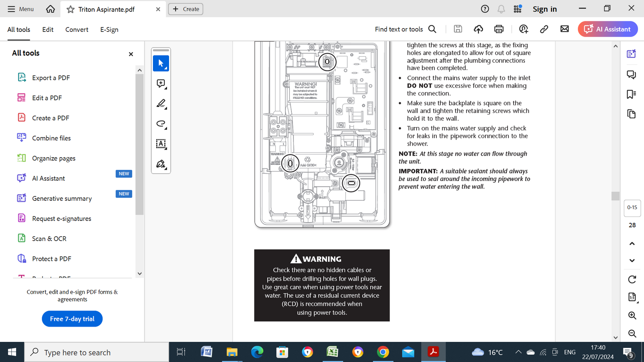Open the Convert tab
This screenshot has height=362, width=644.
77,29
